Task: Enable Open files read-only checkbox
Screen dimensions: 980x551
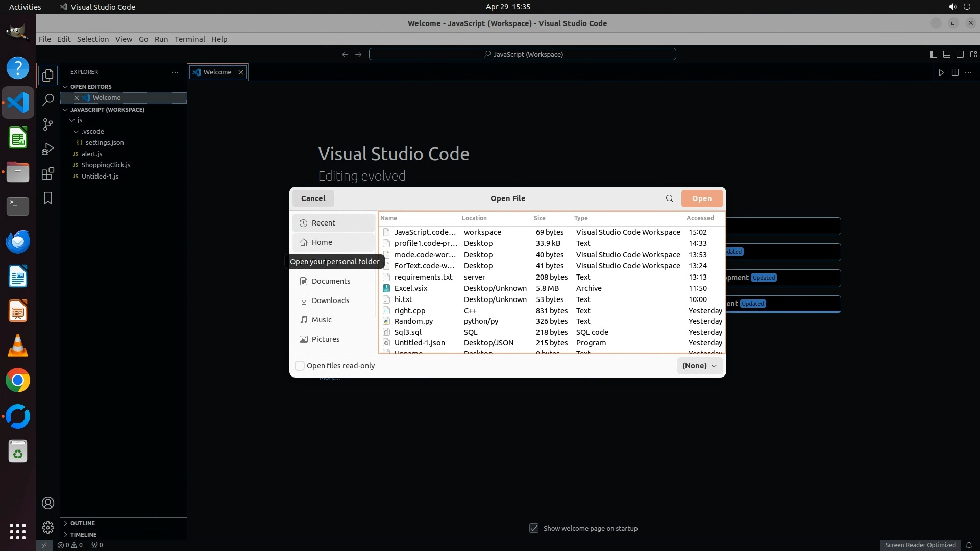Action: pyautogui.click(x=300, y=366)
